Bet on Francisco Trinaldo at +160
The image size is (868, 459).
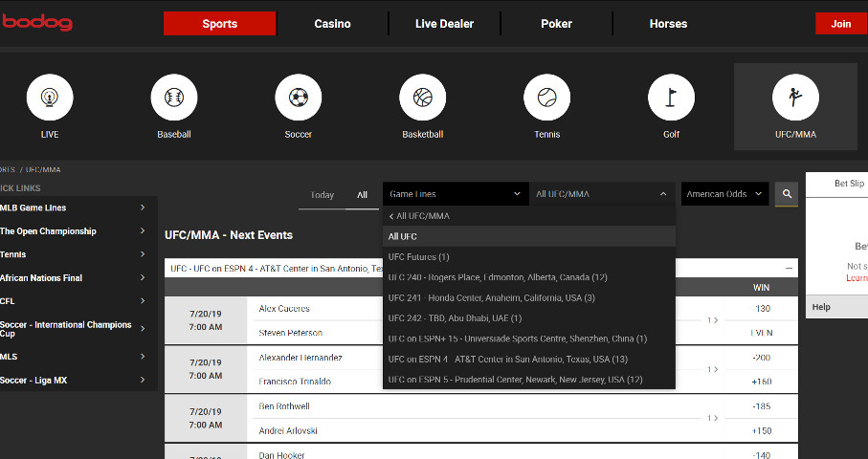(762, 382)
